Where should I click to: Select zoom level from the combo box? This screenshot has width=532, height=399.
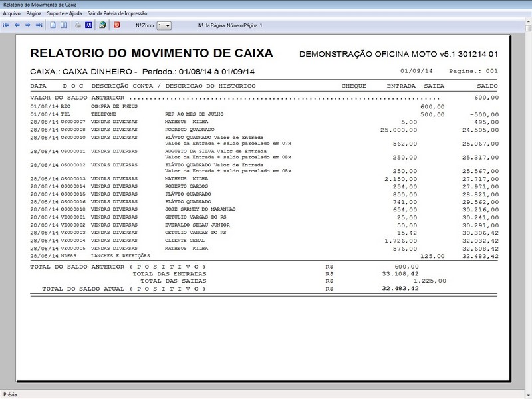click(162, 25)
